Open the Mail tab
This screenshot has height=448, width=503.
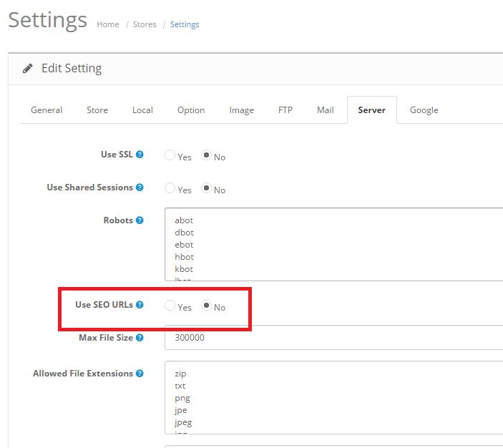pos(326,110)
